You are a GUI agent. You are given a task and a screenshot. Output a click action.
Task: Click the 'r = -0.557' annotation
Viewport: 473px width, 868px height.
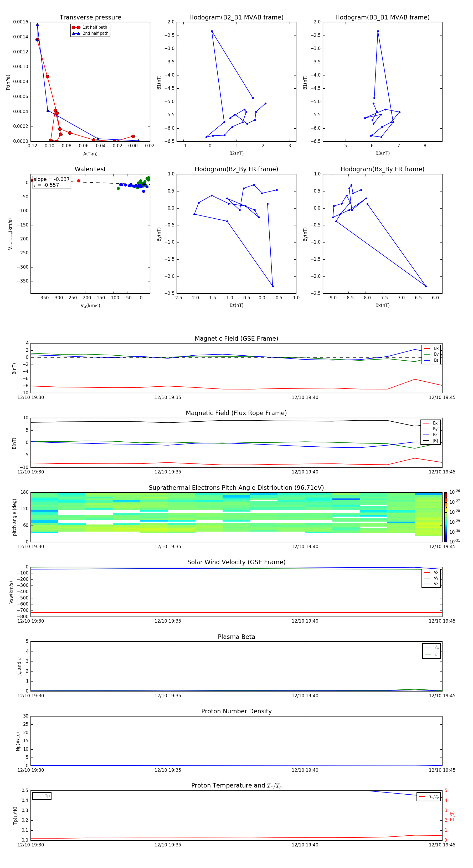click(x=47, y=185)
